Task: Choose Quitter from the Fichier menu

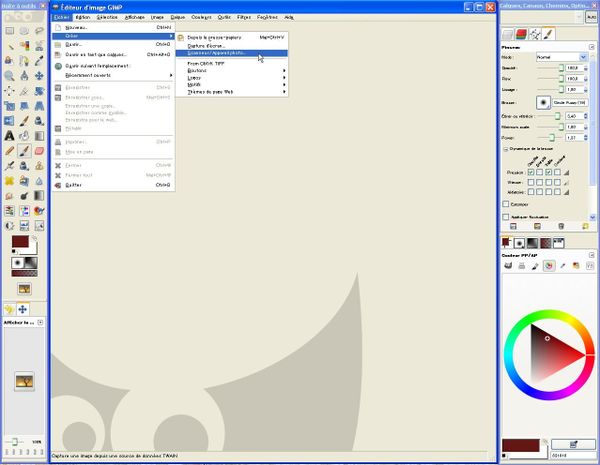Action: pos(113,185)
